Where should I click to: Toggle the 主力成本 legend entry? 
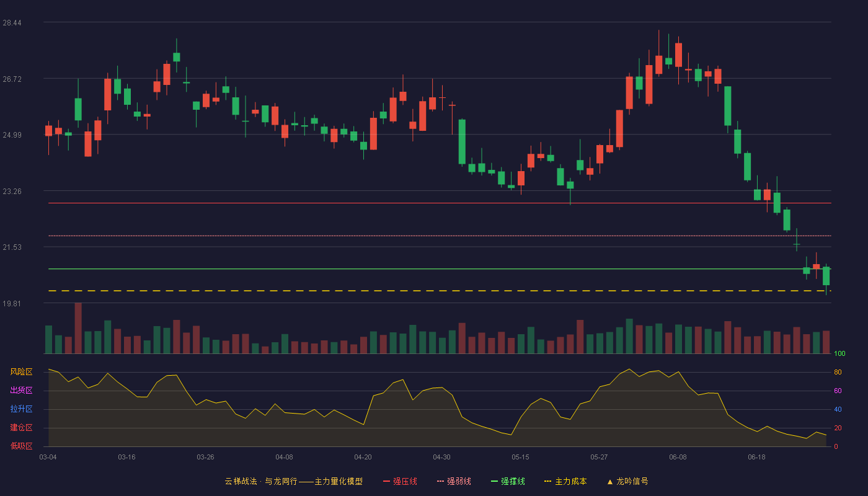coord(565,481)
